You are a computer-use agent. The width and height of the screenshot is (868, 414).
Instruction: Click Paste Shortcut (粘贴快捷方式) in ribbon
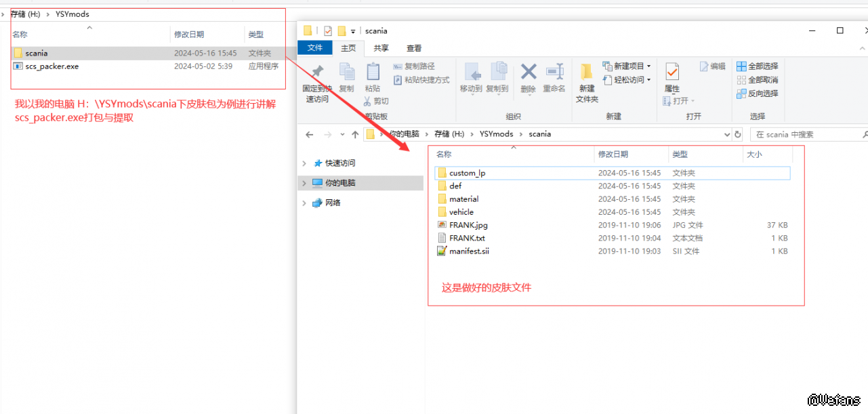click(421, 80)
